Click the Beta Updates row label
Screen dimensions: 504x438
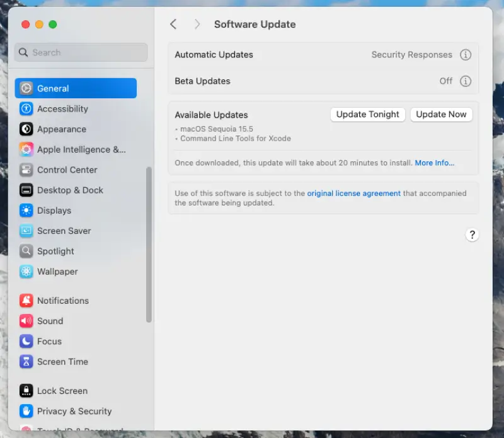202,81
